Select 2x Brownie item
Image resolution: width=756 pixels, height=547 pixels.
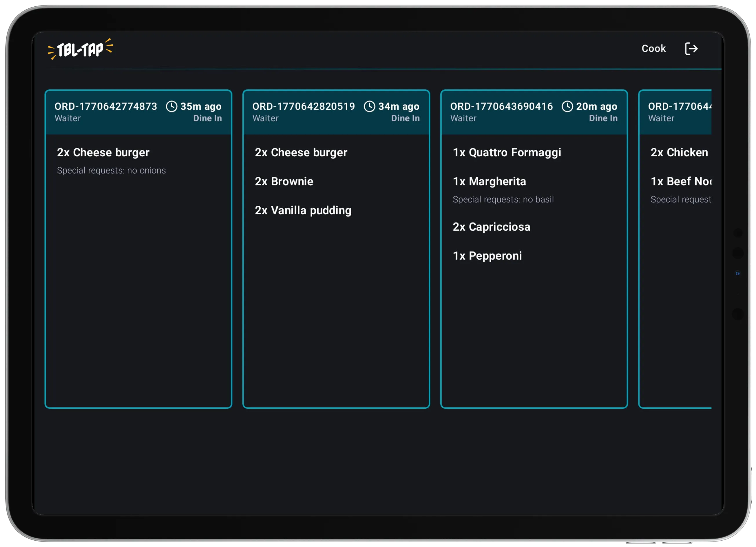pos(284,181)
